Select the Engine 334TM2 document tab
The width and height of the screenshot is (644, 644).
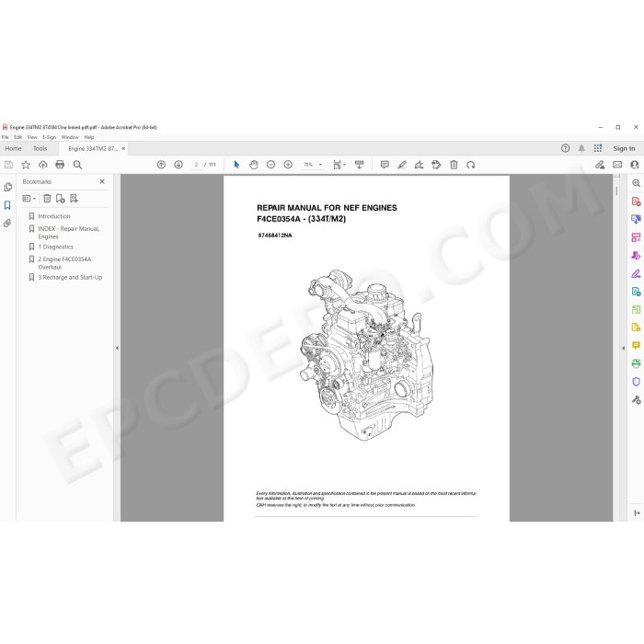(93, 149)
